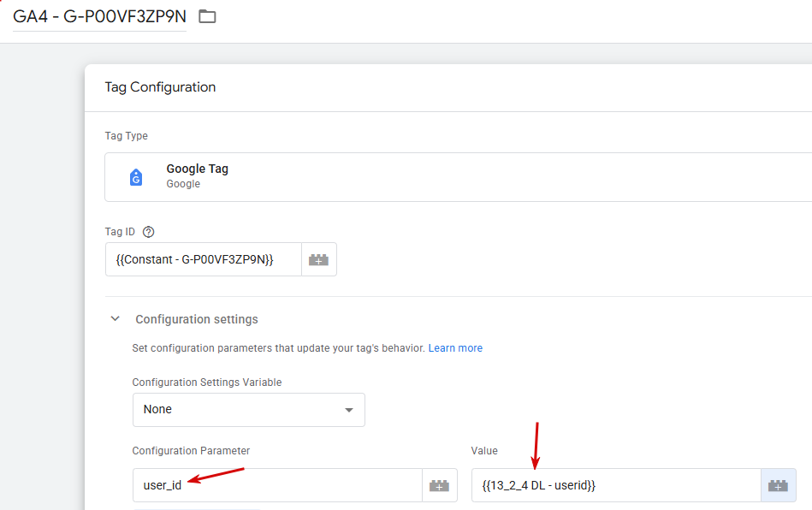
Task: Collapse the Configuration settings section
Action: (x=116, y=319)
